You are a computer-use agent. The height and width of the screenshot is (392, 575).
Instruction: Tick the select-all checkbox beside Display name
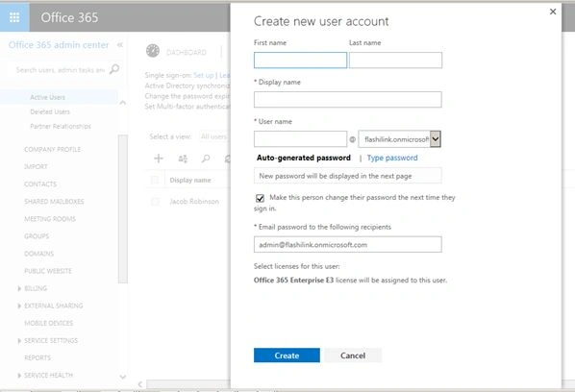tap(155, 180)
